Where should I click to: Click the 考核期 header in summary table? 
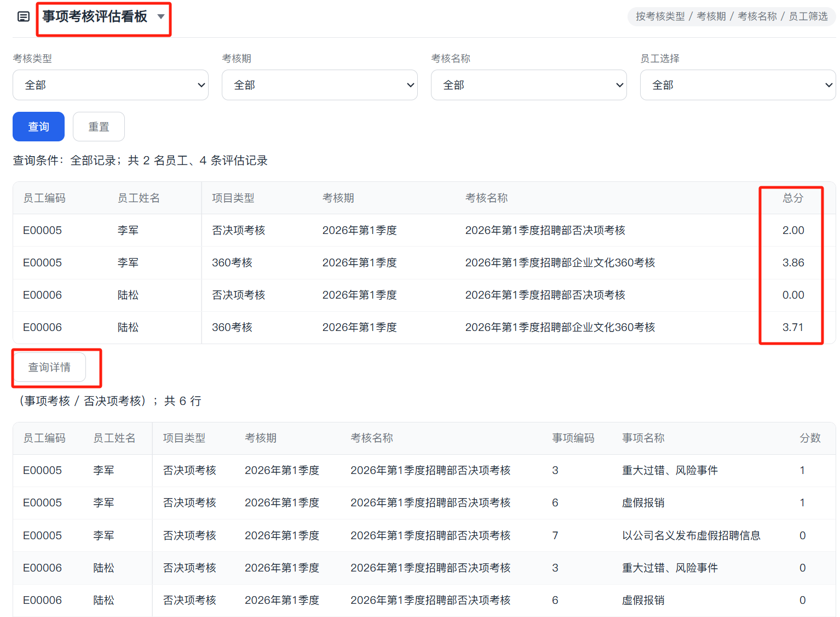[x=338, y=198]
